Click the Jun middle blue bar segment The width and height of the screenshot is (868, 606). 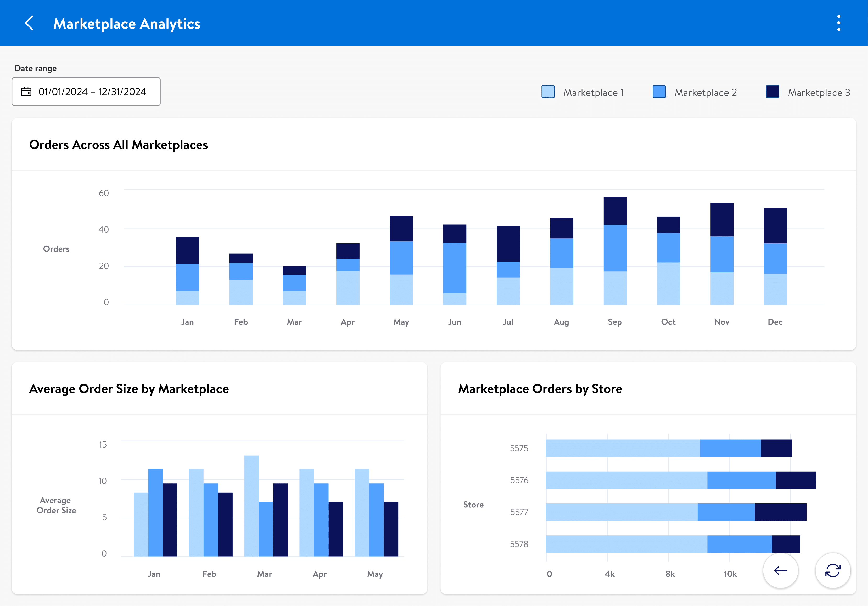tap(455, 268)
